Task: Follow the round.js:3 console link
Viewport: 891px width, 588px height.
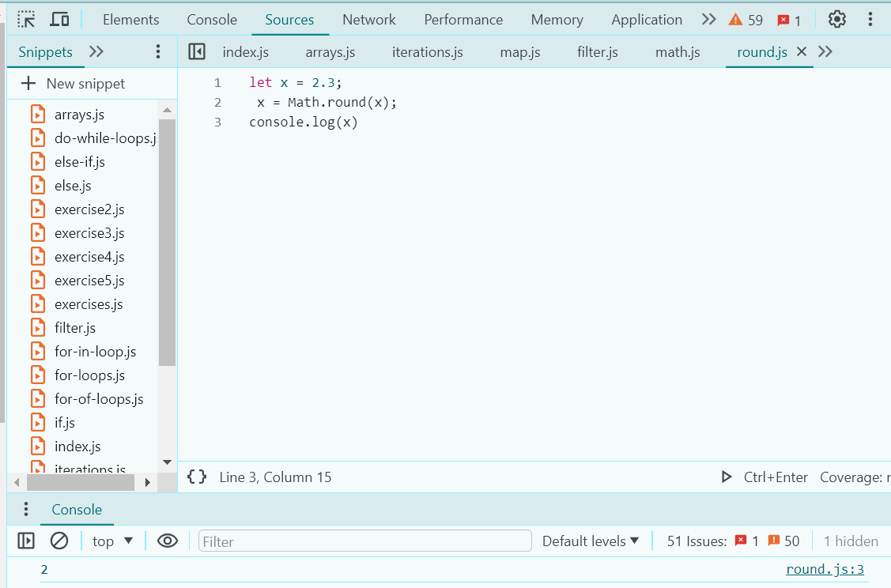Action: pos(825,568)
